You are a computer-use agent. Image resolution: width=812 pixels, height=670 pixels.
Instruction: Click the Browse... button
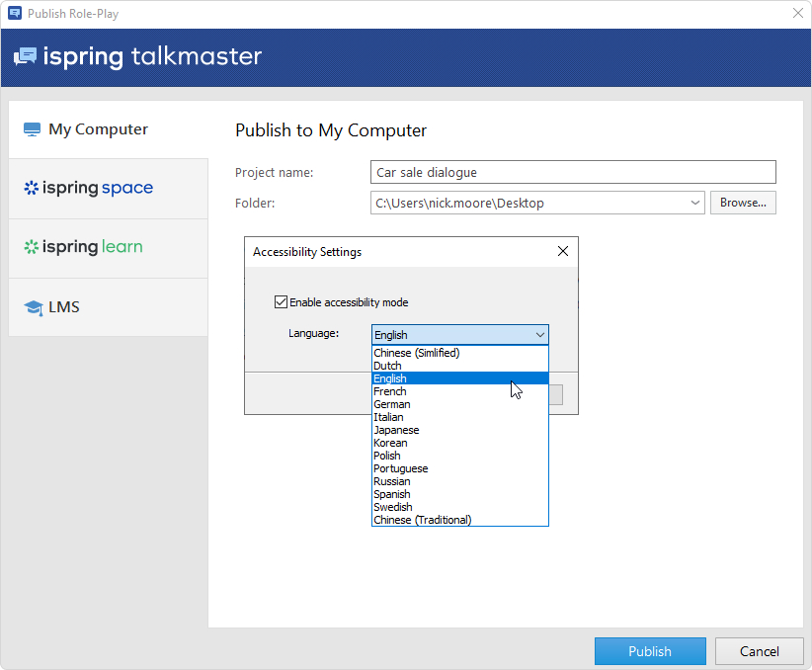(743, 203)
